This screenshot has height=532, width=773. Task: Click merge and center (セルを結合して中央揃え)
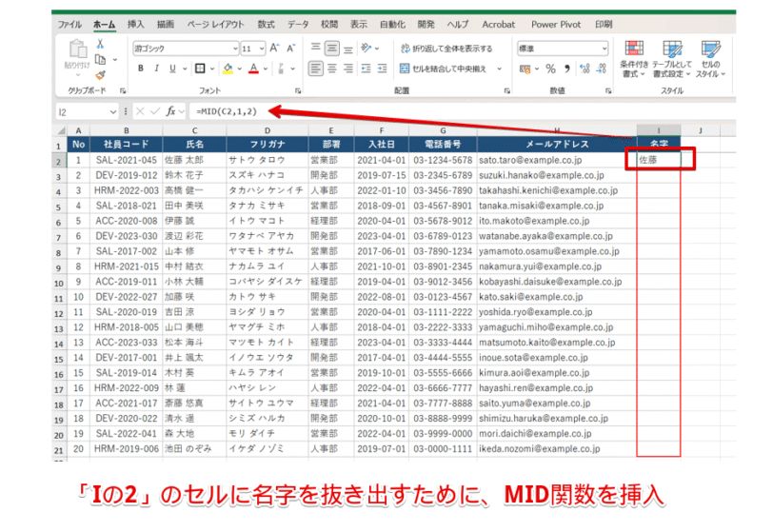click(443, 69)
